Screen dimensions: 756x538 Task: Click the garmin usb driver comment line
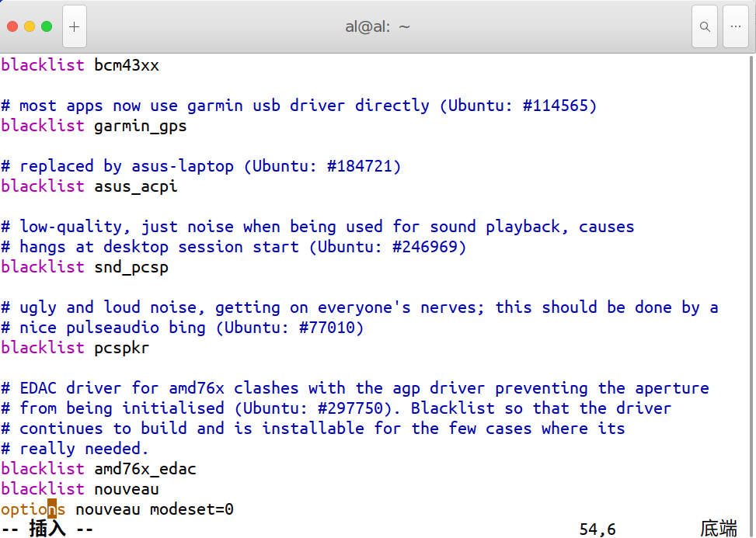coord(299,106)
